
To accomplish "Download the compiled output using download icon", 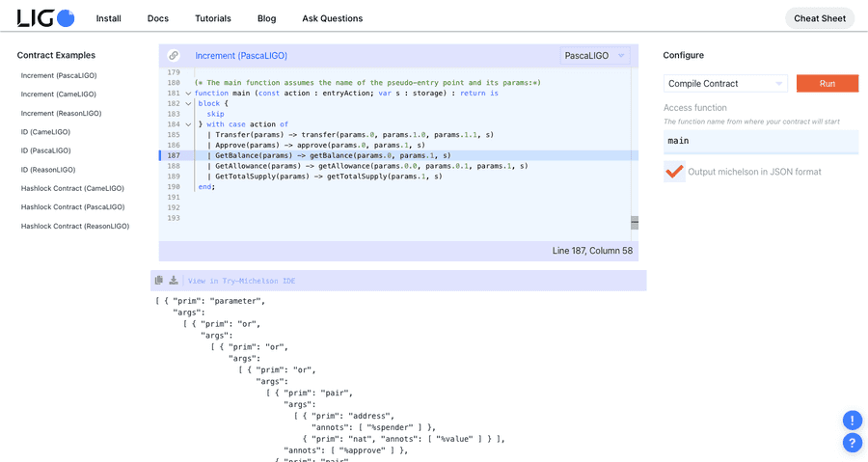I will click(x=174, y=281).
